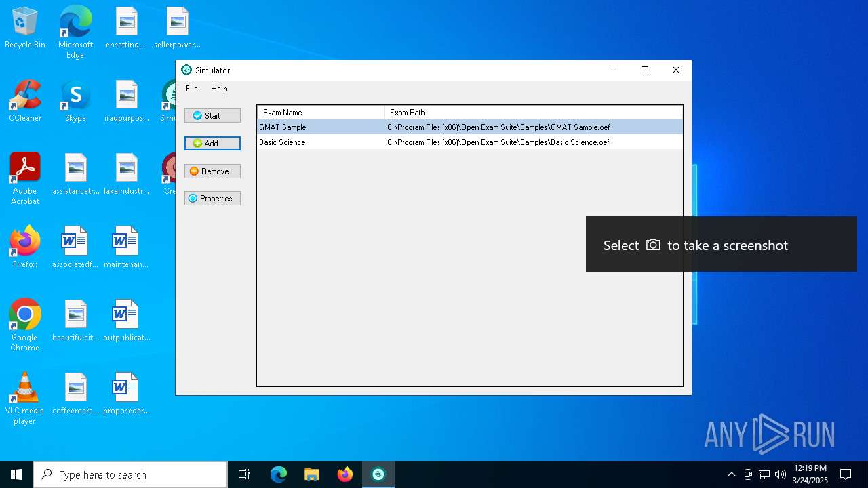868x488 pixels.
Task: Select the iraqpurpos image file on desktop
Action: [x=127, y=101]
